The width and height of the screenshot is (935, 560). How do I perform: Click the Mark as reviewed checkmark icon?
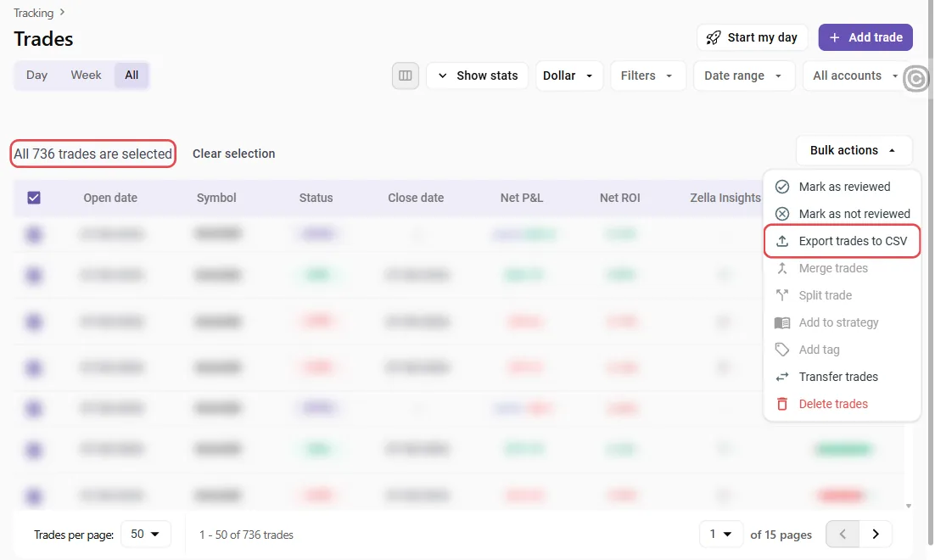781,187
